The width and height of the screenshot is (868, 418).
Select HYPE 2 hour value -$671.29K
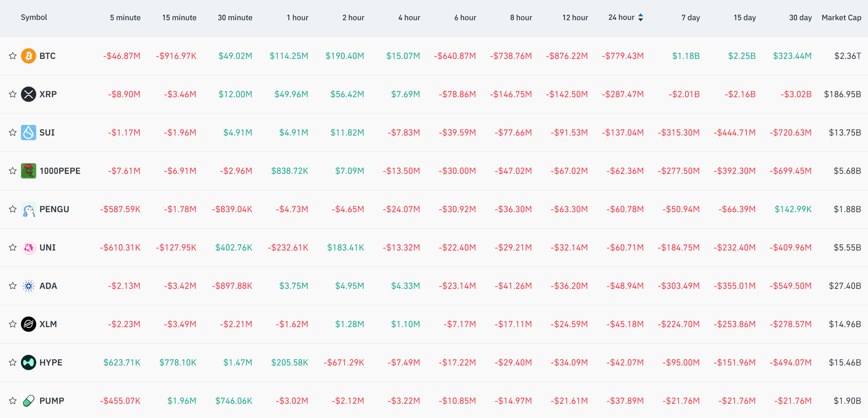[x=344, y=362]
